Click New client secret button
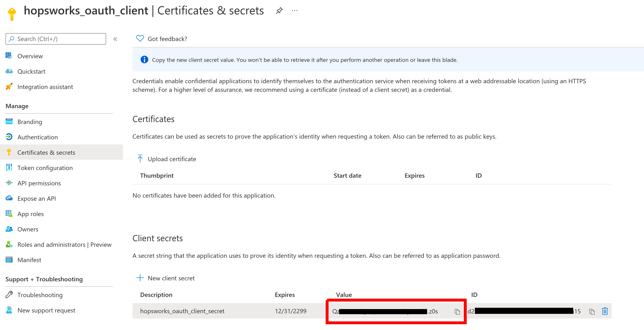 point(171,278)
